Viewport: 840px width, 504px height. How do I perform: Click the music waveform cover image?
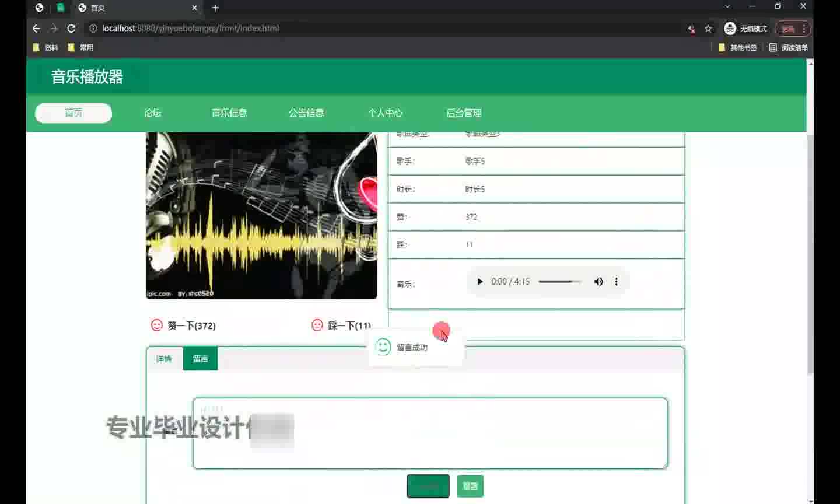[x=261, y=215]
